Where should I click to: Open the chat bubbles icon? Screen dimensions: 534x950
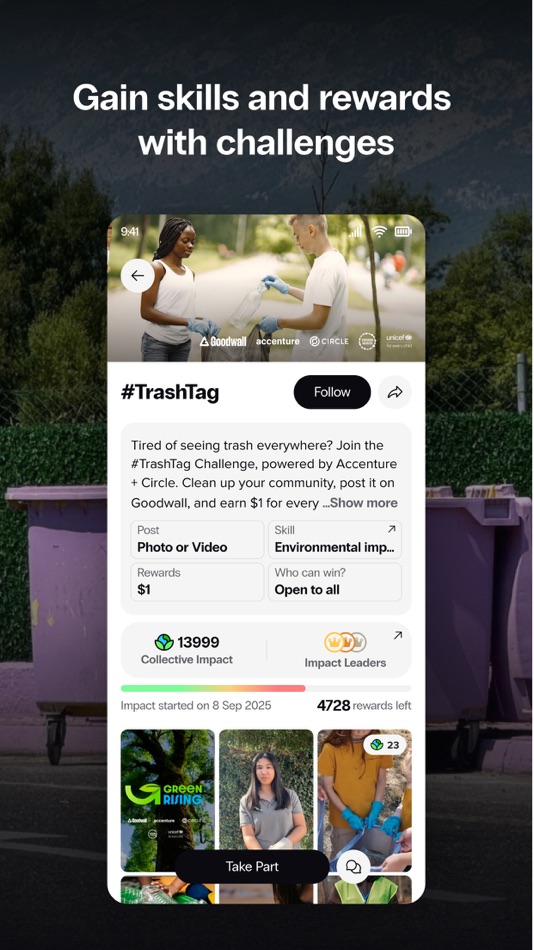pyautogui.click(x=353, y=866)
